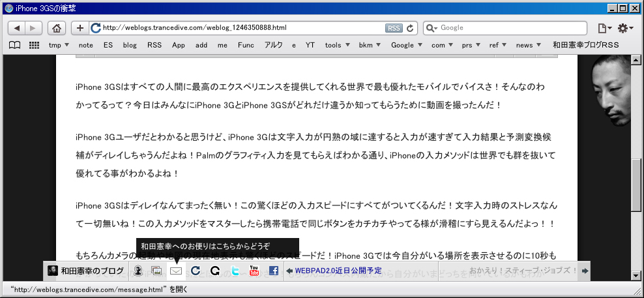Click the scrollbar up arrow
The width and height of the screenshot is (644, 298).
pos(636,60)
